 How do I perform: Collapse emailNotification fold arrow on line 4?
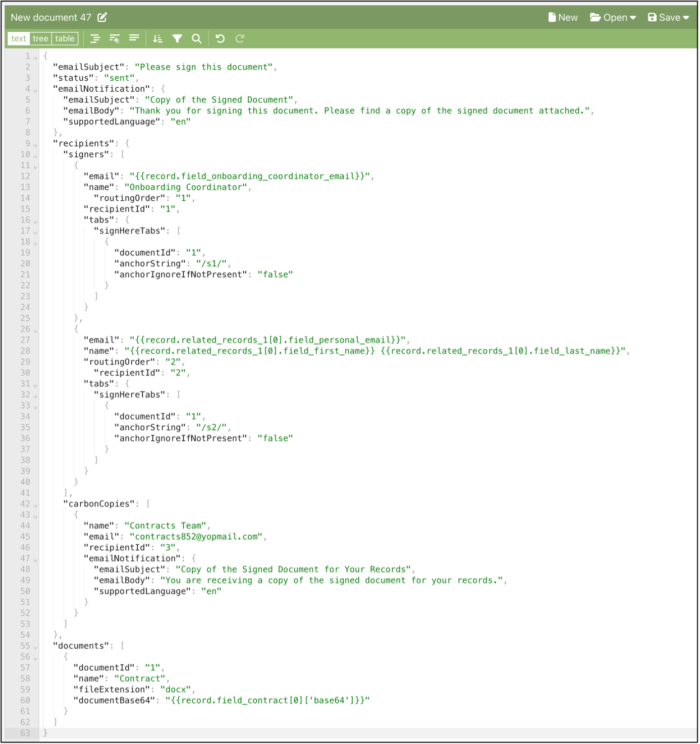(35, 90)
